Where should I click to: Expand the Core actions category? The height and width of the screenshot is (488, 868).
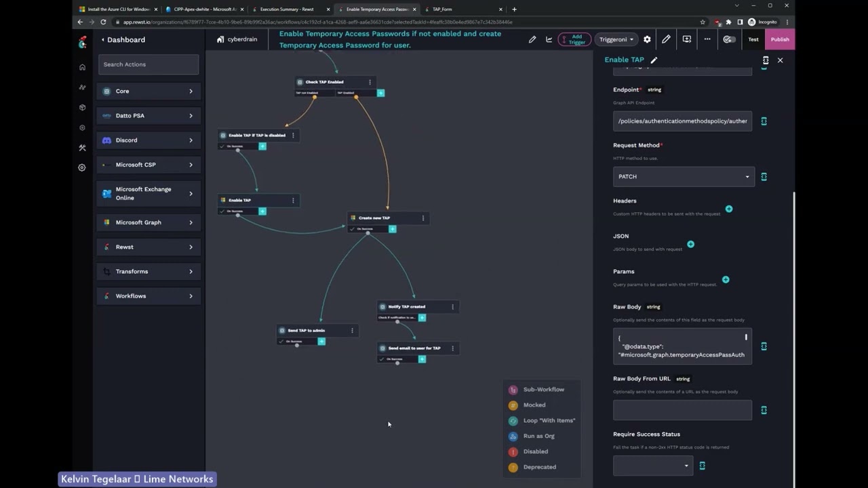149,91
